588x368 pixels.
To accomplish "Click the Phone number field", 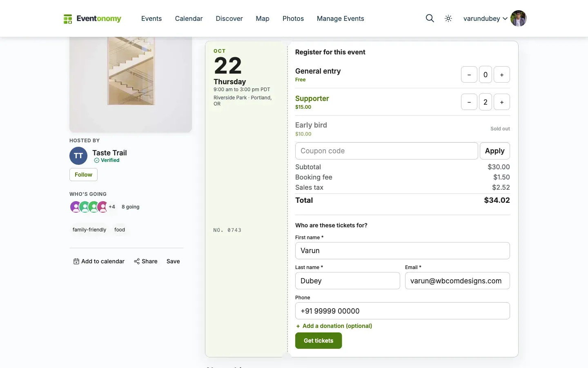I will coord(402,311).
